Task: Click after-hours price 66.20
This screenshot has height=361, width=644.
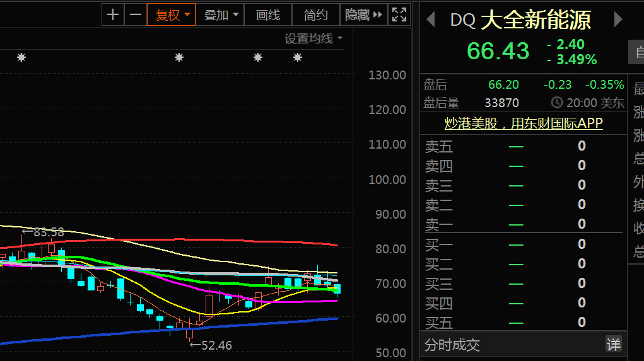Action: click(503, 85)
